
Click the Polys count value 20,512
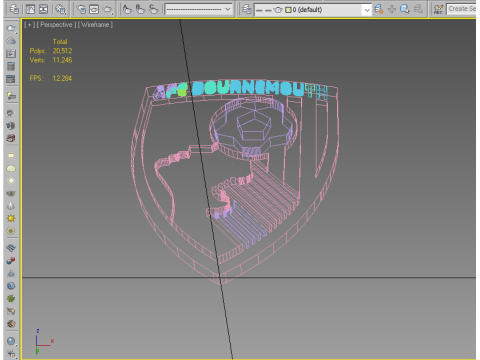pos(62,51)
